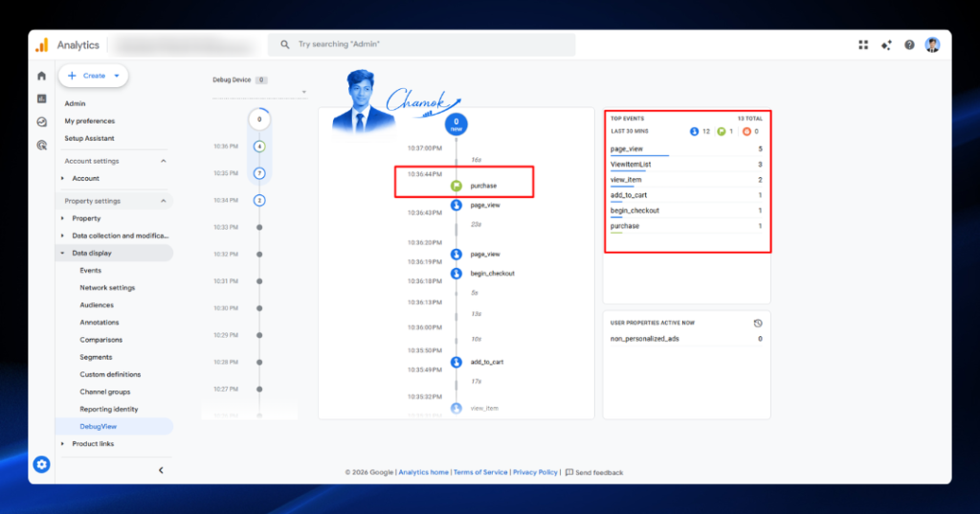Image resolution: width=980 pixels, height=514 pixels.
Task: Click the begin_checkout event icon
Action: (457, 273)
